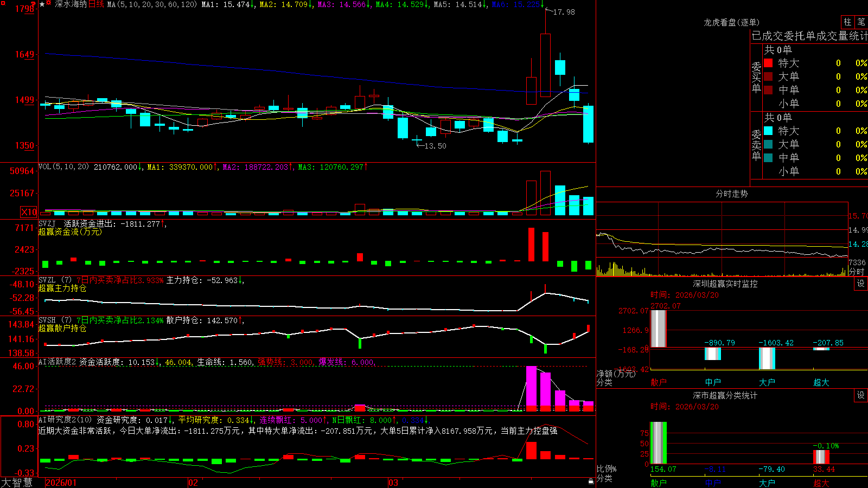Open 设 settings for 深圳超赢实时监控
Viewport: 868px width, 488px height.
[x=861, y=284]
